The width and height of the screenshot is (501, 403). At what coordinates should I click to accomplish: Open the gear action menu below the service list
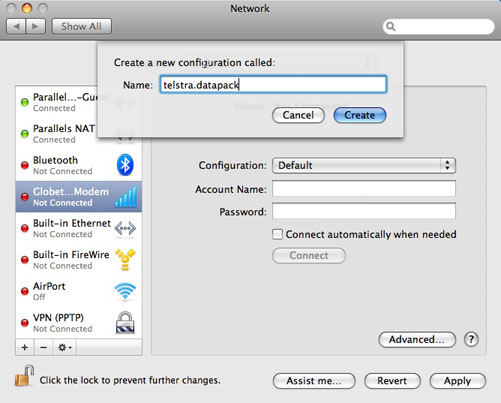point(65,347)
